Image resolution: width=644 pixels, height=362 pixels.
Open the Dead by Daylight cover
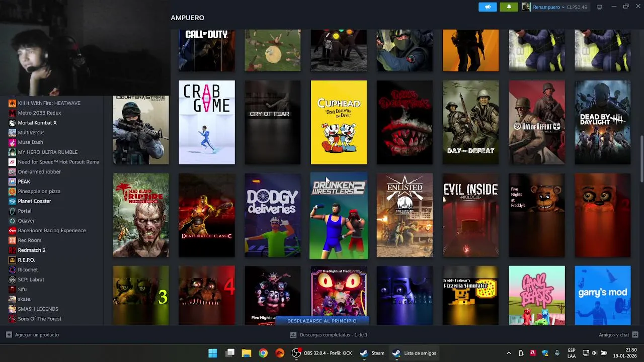tap(603, 122)
